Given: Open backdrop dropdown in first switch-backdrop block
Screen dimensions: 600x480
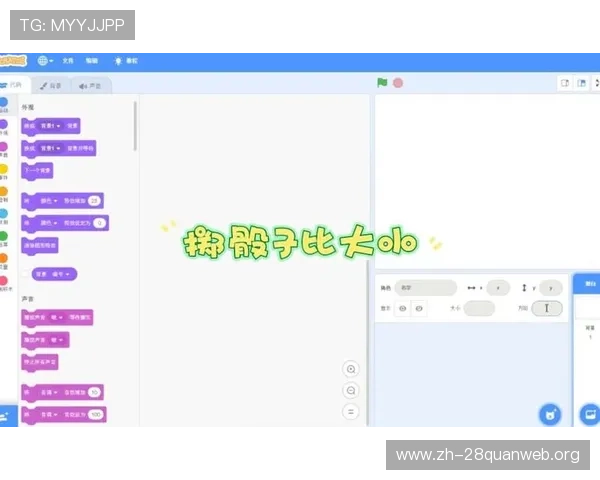Looking at the screenshot, I should tap(50, 126).
